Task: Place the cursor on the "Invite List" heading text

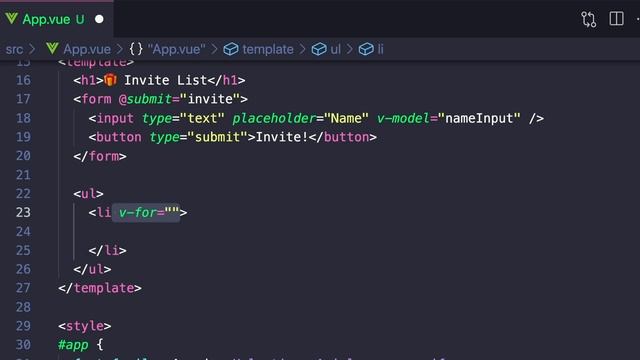Action: 166,80
